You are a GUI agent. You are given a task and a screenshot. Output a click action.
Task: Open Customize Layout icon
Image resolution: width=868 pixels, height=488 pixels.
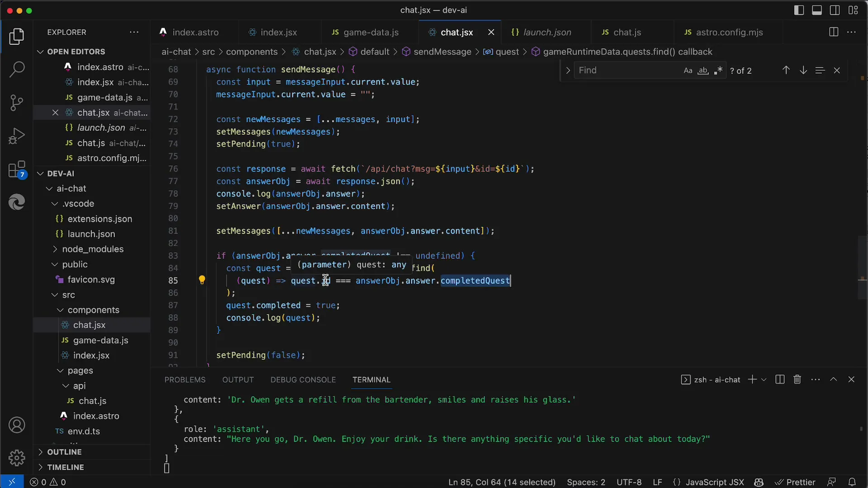coord(853,10)
